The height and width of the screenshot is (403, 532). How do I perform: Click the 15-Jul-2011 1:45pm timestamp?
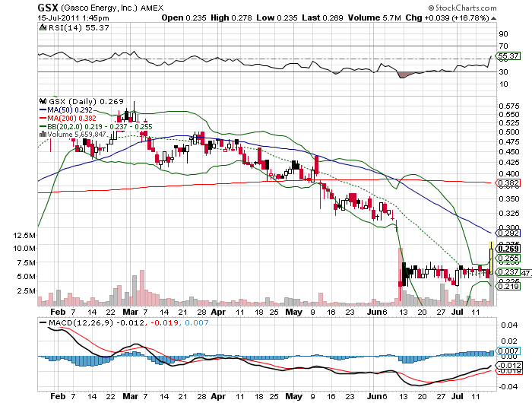[x=73, y=17]
